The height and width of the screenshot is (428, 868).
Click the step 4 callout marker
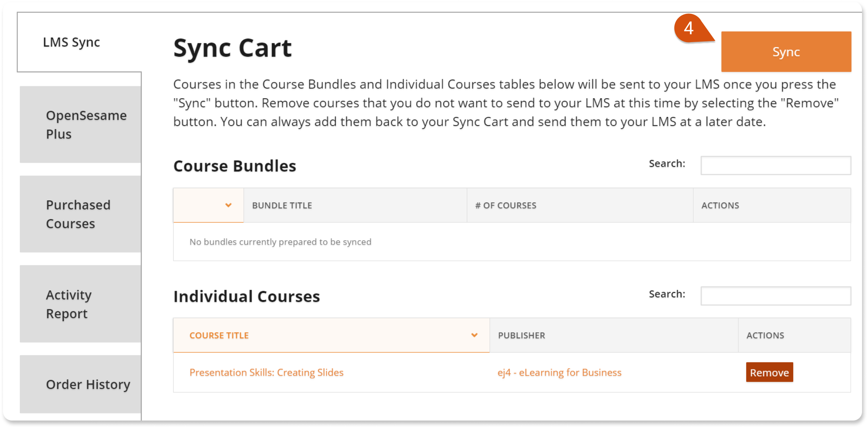click(689, 28)
